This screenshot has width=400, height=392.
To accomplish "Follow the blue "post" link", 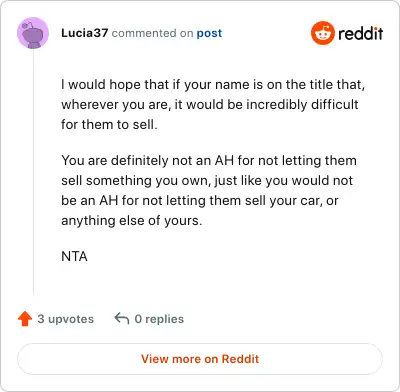I will (209, 33).
